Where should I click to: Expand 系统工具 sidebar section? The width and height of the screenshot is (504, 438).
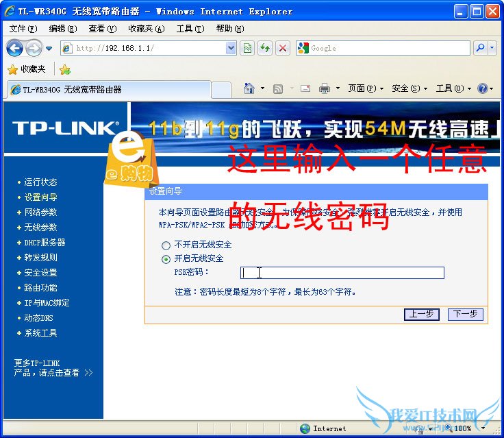click(40, 333)
